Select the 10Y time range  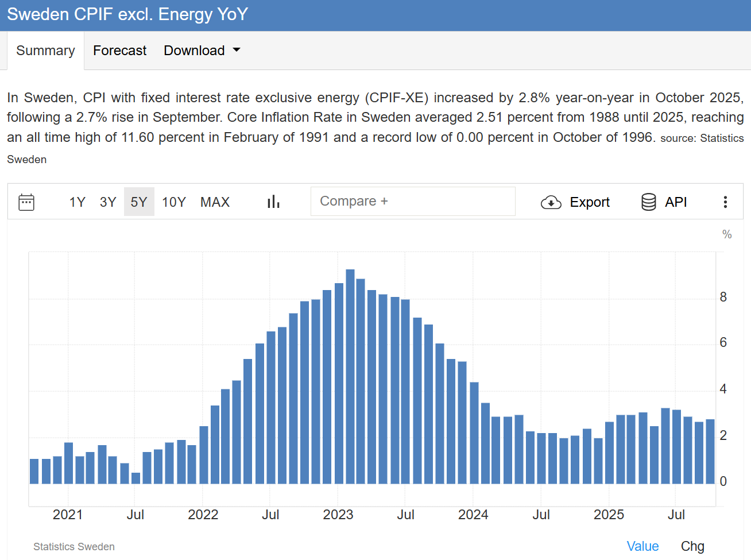(x=173, y=202)
